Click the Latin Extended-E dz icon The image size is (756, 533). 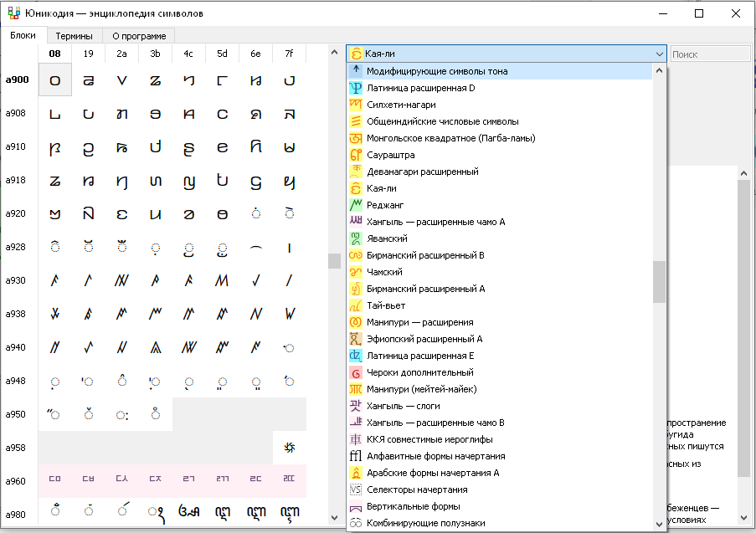click(x=356, y=356)
